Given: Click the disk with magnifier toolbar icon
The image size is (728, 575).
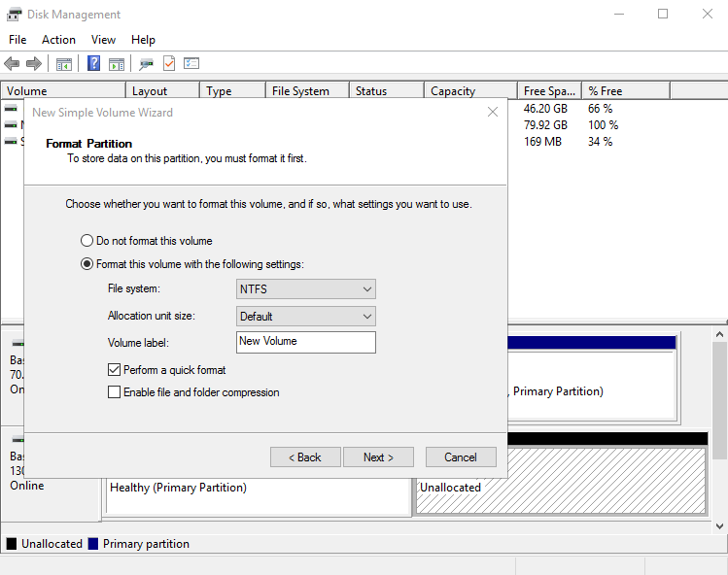Looking at the screenshot, I should pos(146,63).
